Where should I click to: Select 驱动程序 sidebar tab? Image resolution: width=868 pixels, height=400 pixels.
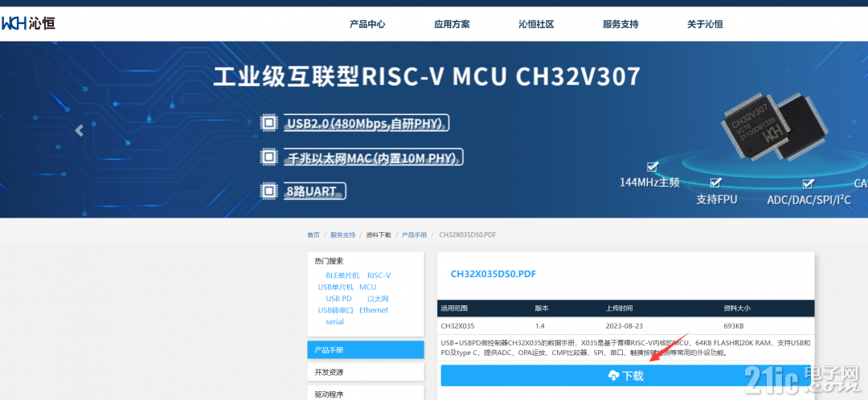[x=366, y=394]
